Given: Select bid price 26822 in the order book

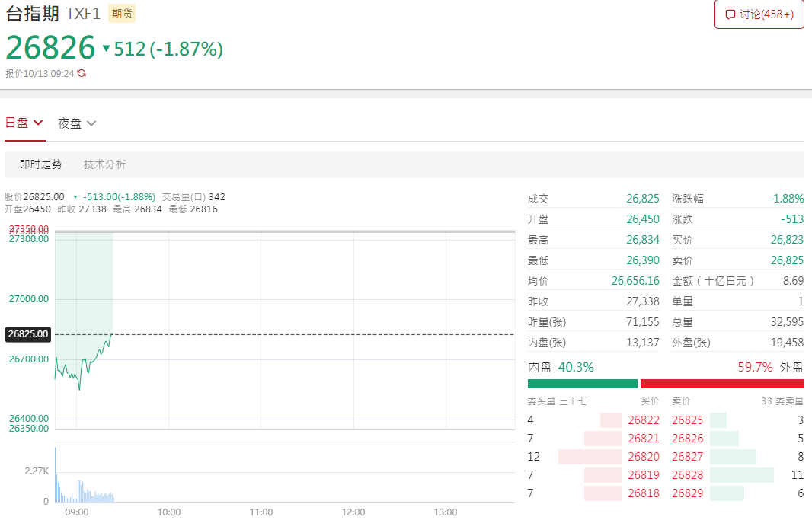Looking at the screenshot, I should click(644, 420).
